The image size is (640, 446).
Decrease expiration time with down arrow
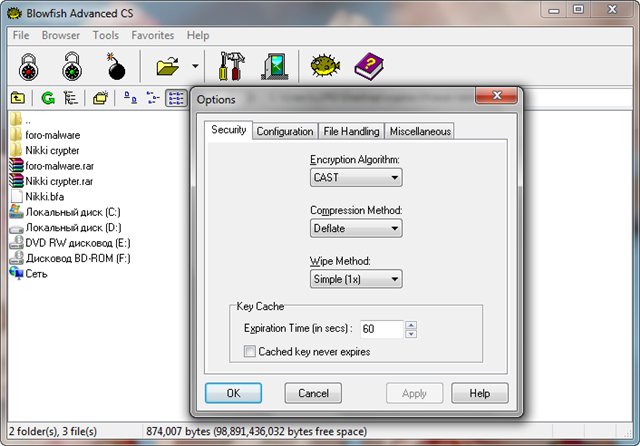click(x=411, y=334)
